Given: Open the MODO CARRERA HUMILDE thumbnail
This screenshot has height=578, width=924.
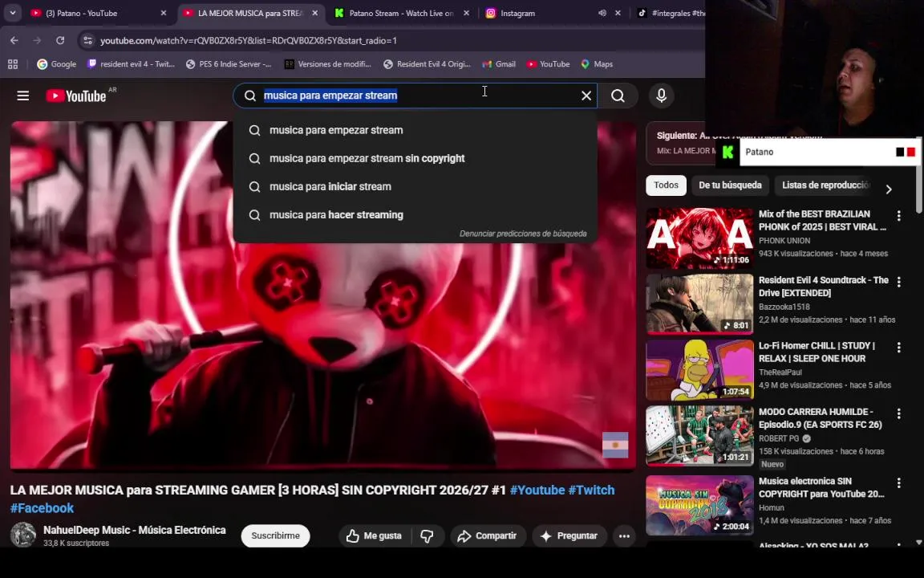Looking at the screenshot, I should pos(699,437).
